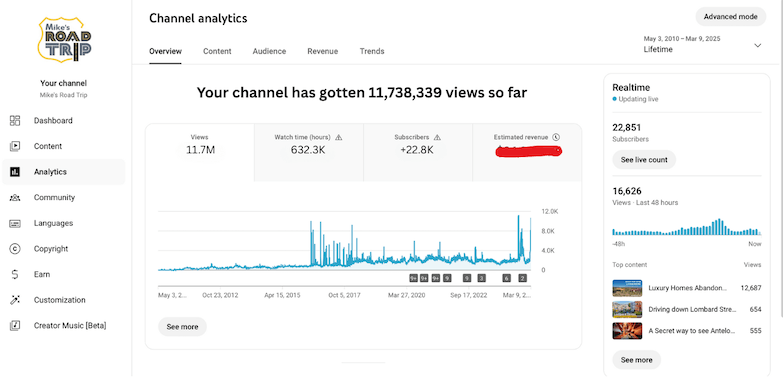Click the Languages keyboard icon
This screenshot has height=378, width=783.
click(x=15, y=223)
